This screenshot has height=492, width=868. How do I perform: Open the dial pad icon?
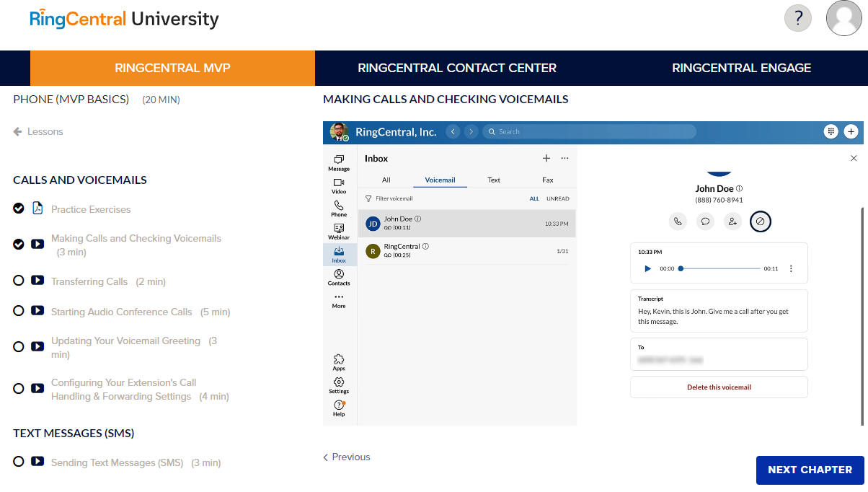tap(831, 131)
